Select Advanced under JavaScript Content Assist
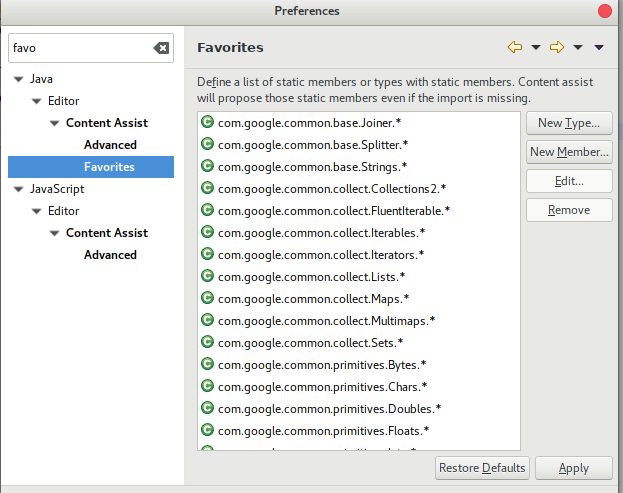The height and width of the screenshot is (493, 623). (110, 255)
